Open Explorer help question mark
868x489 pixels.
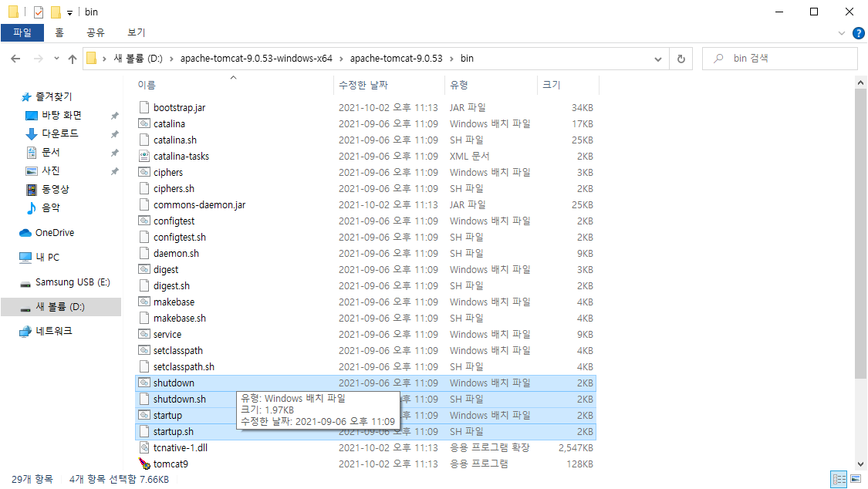click(x=859, y=33)
